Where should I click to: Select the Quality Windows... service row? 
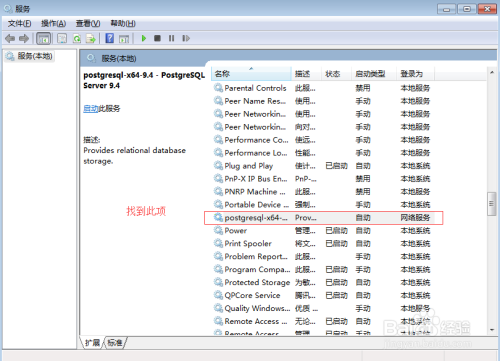point(323,308)
